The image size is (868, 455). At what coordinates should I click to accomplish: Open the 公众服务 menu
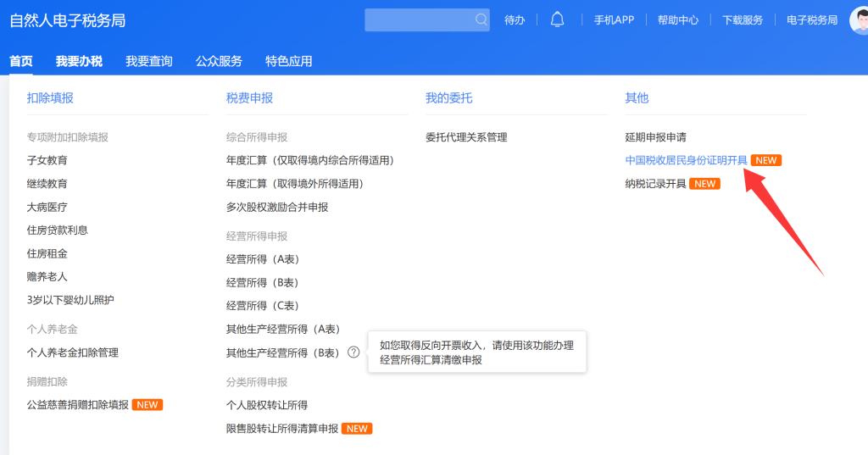coord(219,61)
